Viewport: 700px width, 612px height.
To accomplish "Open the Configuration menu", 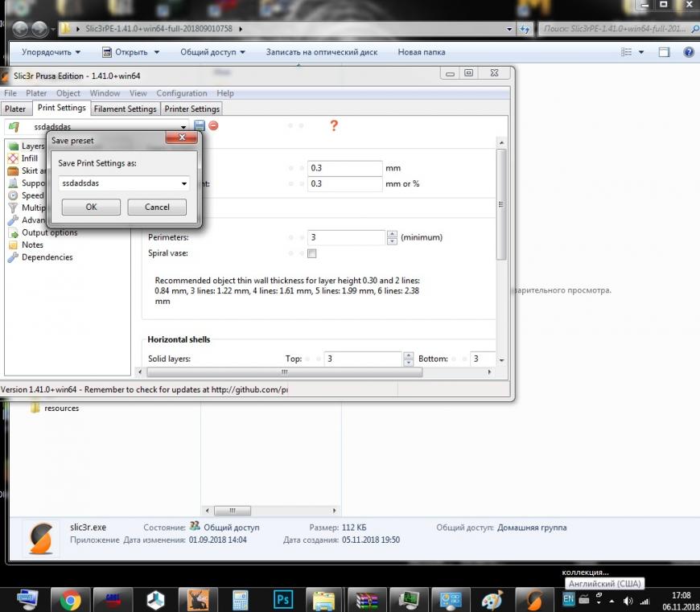I will click(182, 93).
